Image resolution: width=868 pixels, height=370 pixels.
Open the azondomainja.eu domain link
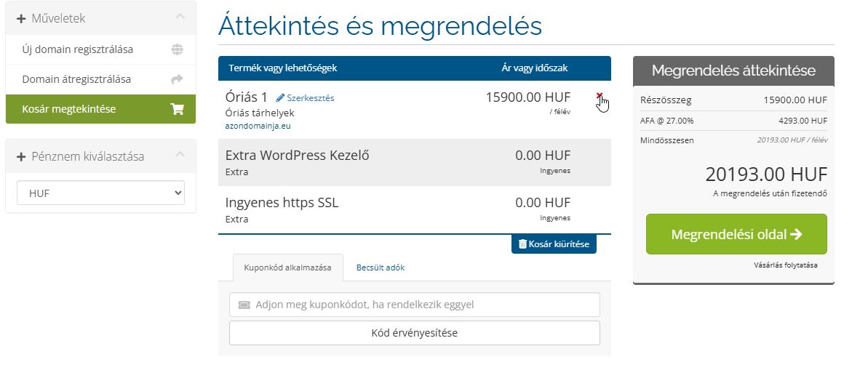258,126
